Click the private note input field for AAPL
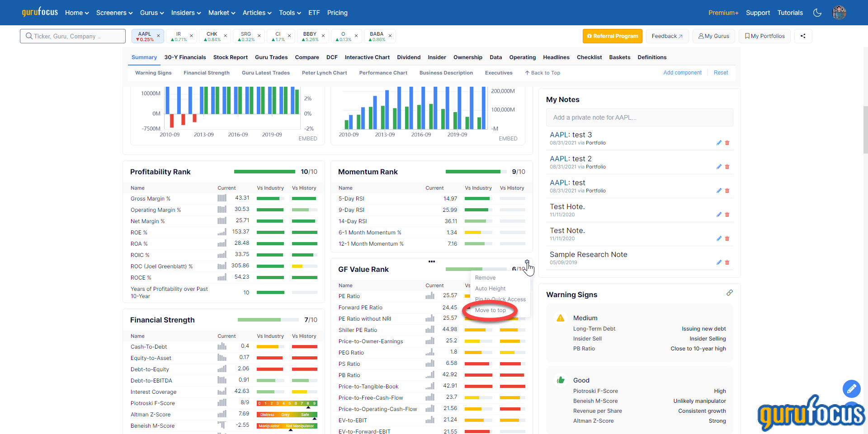Image resolution: width=868 pixels, height=434 pixels. click(x=639, y=117)
